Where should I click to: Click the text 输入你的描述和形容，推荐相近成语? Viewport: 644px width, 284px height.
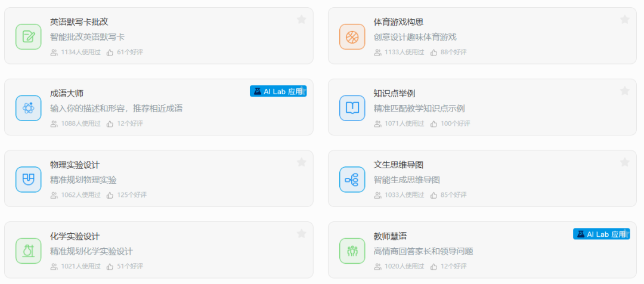[x=117, y=109]
